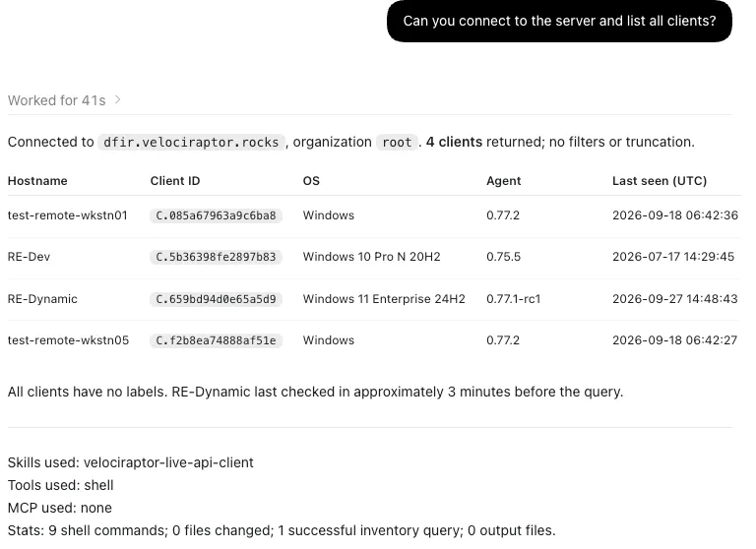The width and height of the screenshot is (756, 549).
Task: Click OS cell 'Windows' in test-remote-wkstn05 row
Action: [329, 340]
